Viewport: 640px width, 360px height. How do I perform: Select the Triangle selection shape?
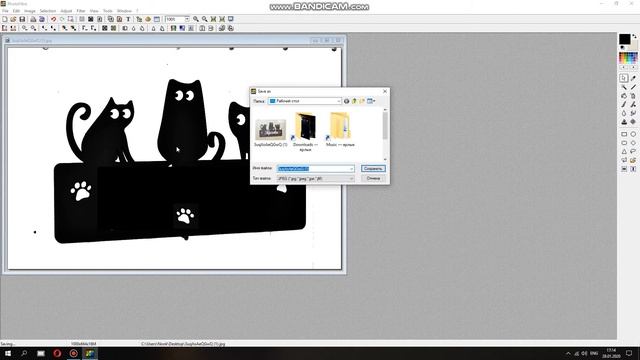click(x=624, y=151)
